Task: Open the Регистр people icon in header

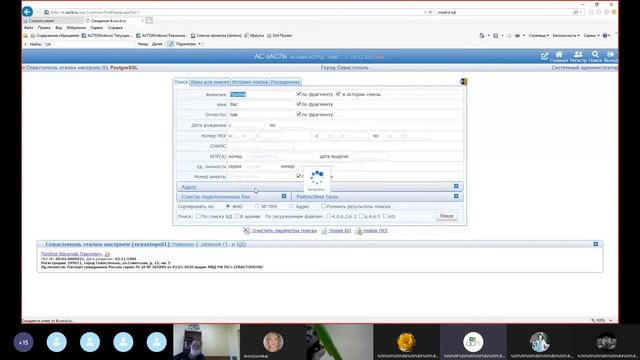Action: click(x=578, y=54)
